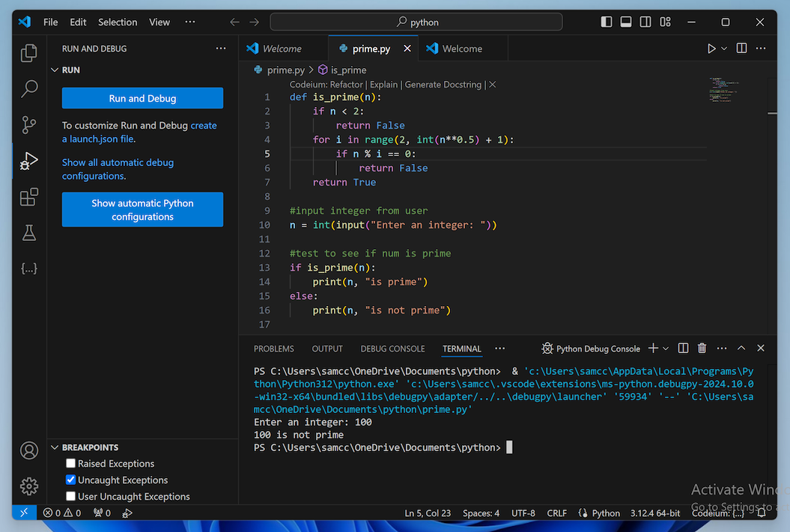Open Manage settings gear icon
The image size is (790, 532).
point(29,486)
